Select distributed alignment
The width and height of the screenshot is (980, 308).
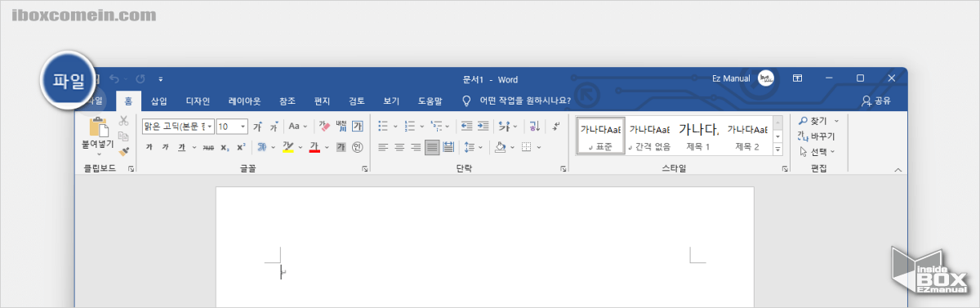[448, 147]
